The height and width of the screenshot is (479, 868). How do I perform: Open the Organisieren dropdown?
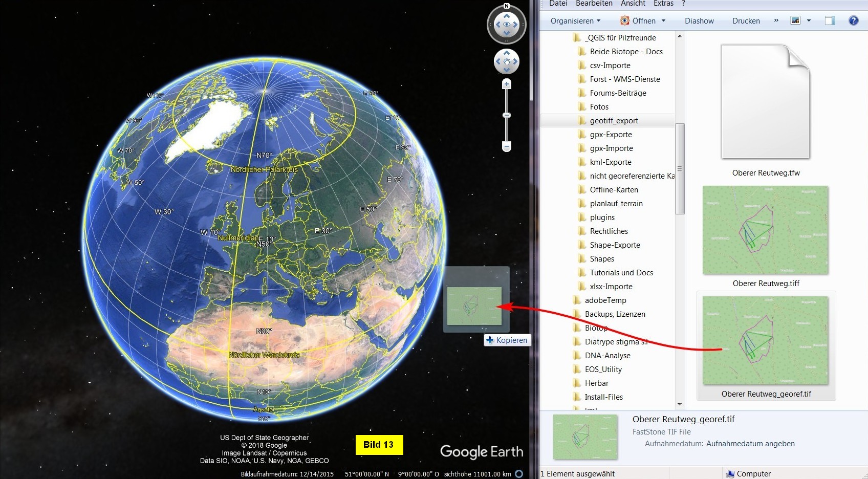[x=575, y=21]
